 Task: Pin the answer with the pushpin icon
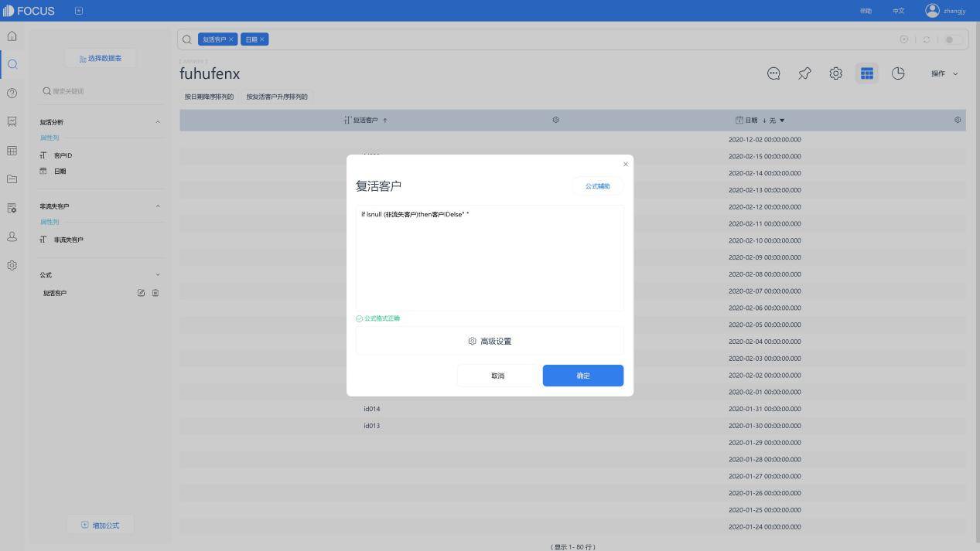(804, 73)
